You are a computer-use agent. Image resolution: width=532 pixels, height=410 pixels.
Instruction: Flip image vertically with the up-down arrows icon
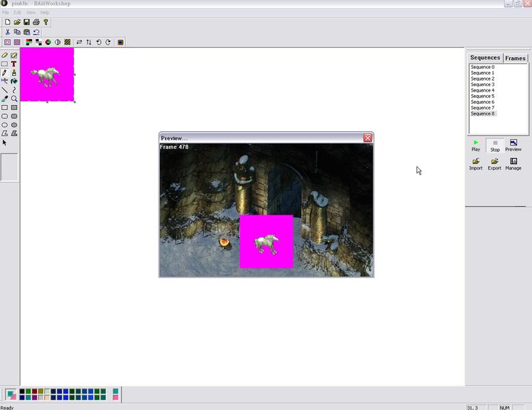click(89, 42)
